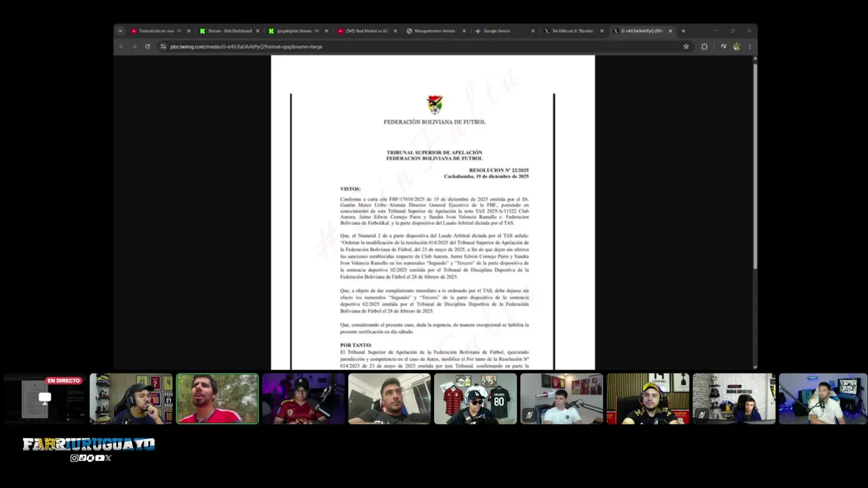Switch to the (545) Real Madrid tab
868x488 pixels.
click(x=367, y=30)
